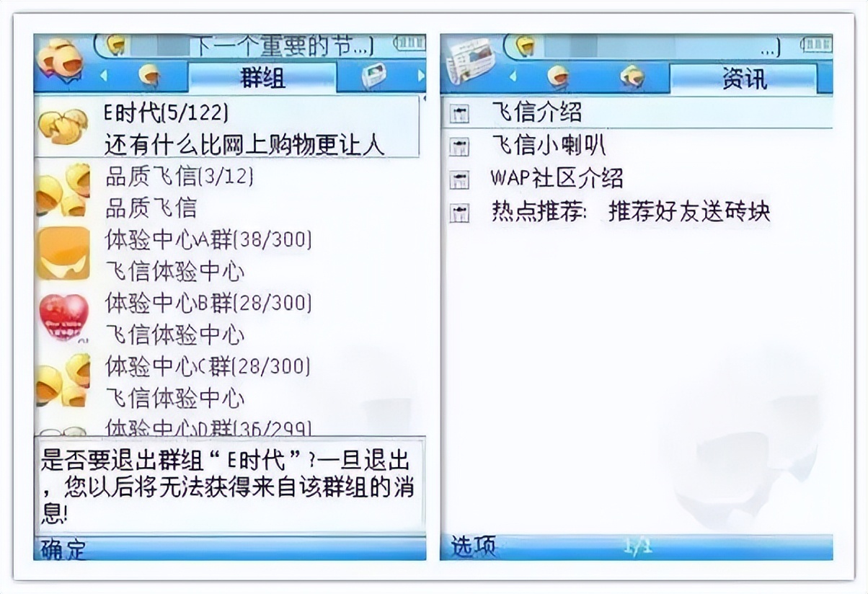Click the newspaper logo in right header
The image size is (868, 594).
pyautogui.click(x=471, y=61)
